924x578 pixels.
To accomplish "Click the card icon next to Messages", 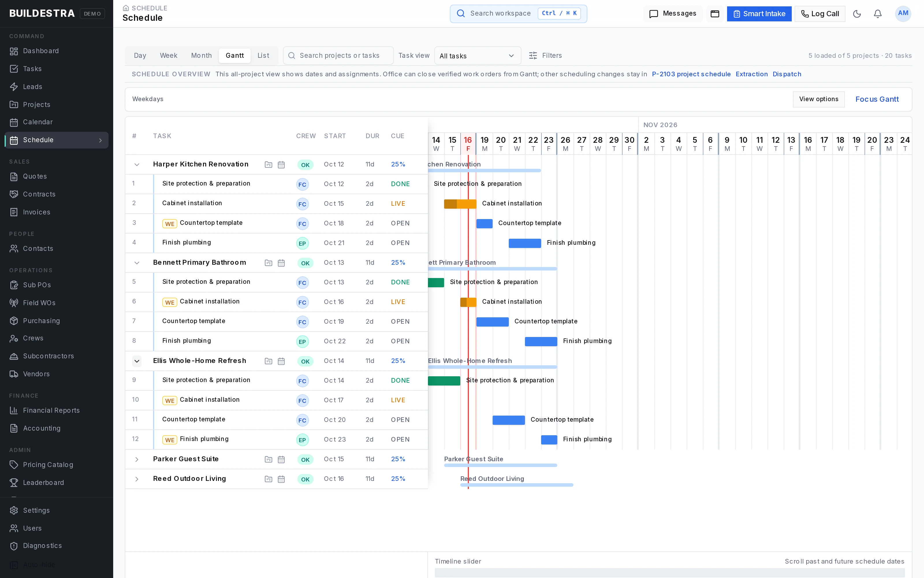I will click(715, 14).
